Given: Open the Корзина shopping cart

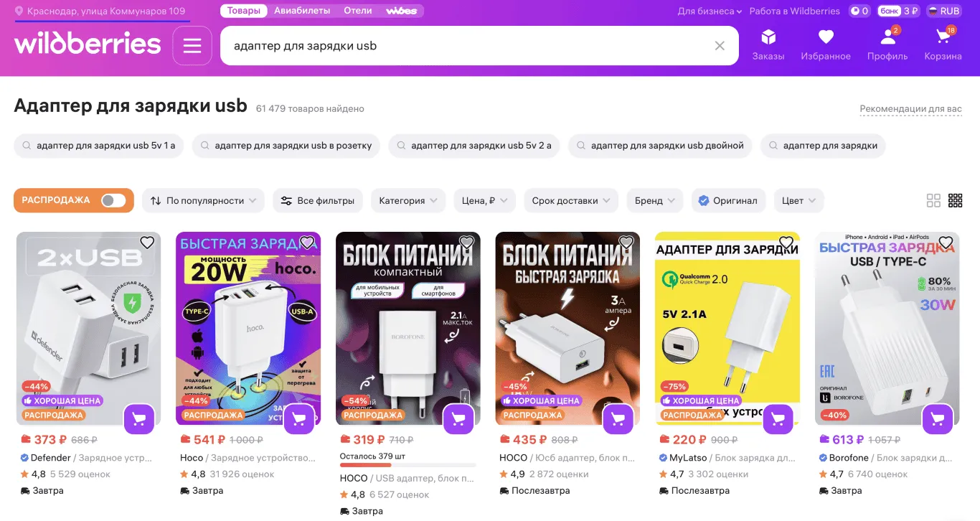Looking at the screenshot, I should tap(943, 44).
